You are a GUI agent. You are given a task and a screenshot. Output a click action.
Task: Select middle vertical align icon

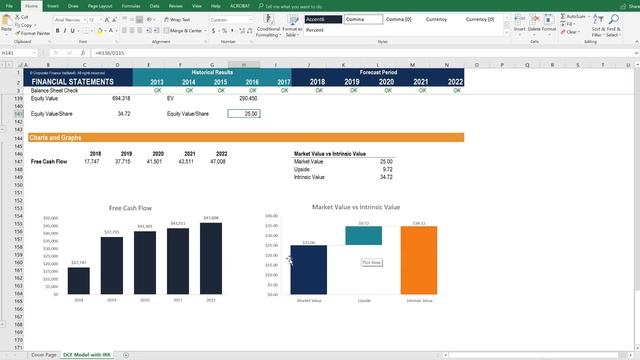(132, 20)
